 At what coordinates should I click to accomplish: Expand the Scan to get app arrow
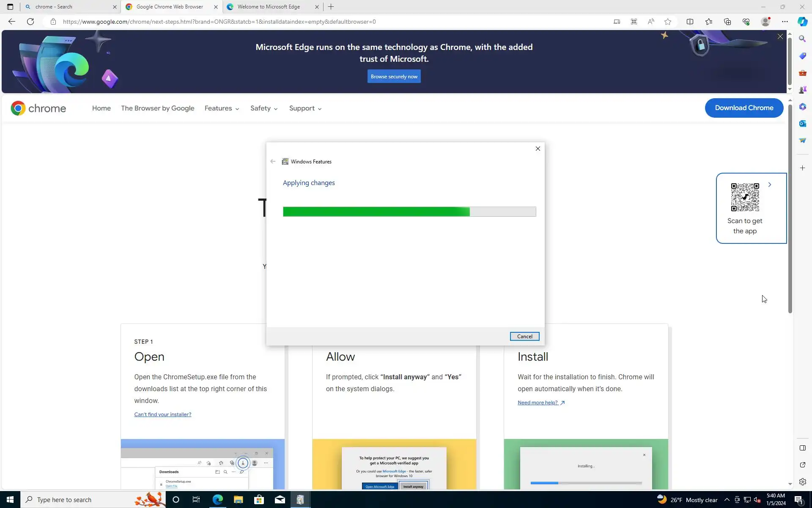pos(770,185)
